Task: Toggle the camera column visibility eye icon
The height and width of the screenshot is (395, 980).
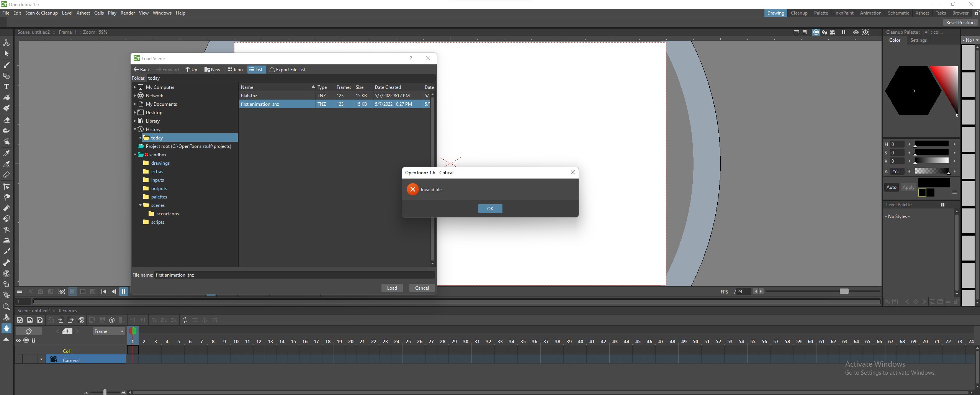Action: [18, 340]
